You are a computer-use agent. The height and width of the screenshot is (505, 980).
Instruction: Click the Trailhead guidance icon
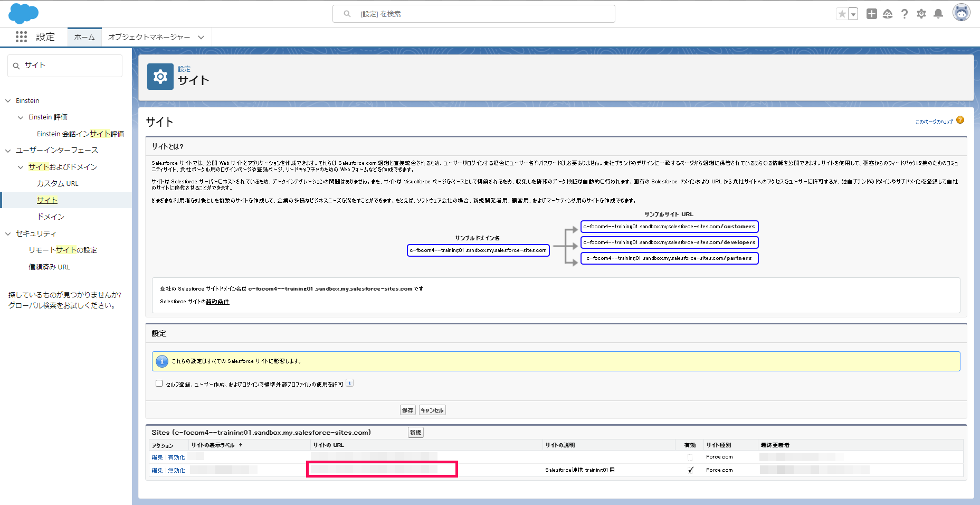[888, 14]
